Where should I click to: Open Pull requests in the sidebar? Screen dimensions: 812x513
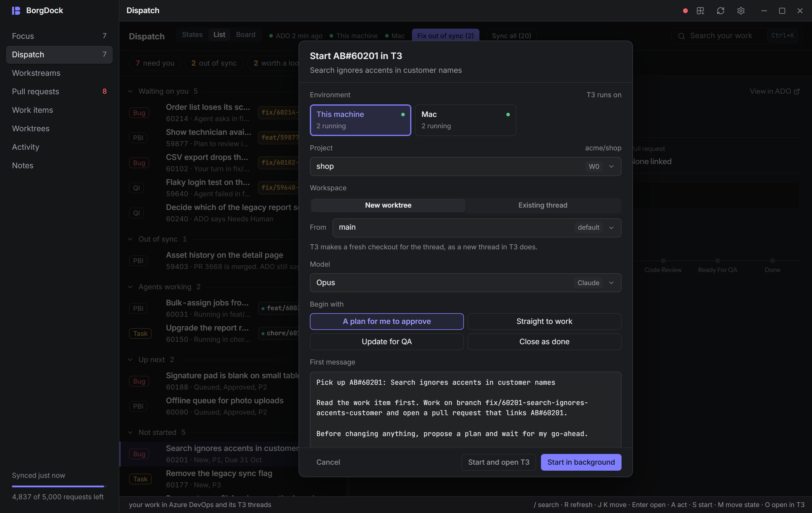[59, 92]
